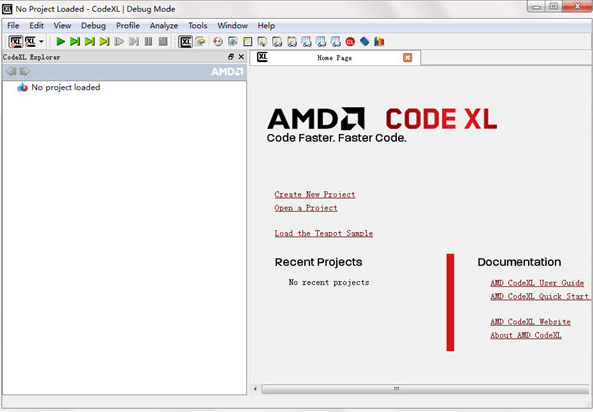Click the Documentation heading
This screenshot has width=593, height=412.
[x=519, y=262]
